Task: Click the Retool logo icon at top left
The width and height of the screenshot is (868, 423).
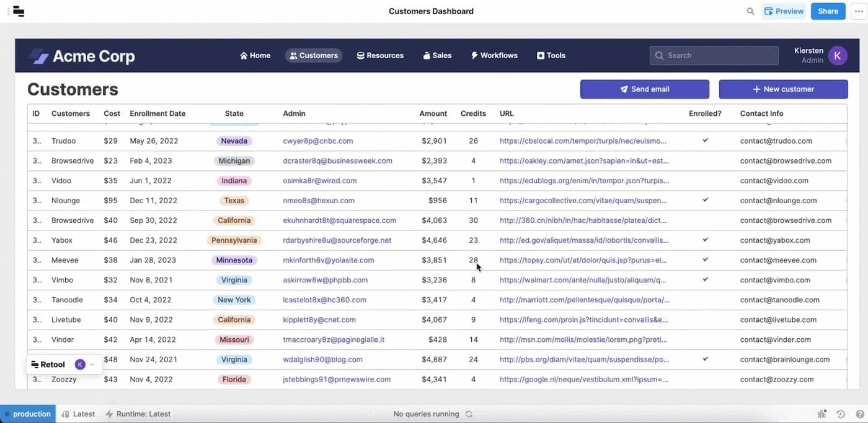Action: [x=19, y=11]
